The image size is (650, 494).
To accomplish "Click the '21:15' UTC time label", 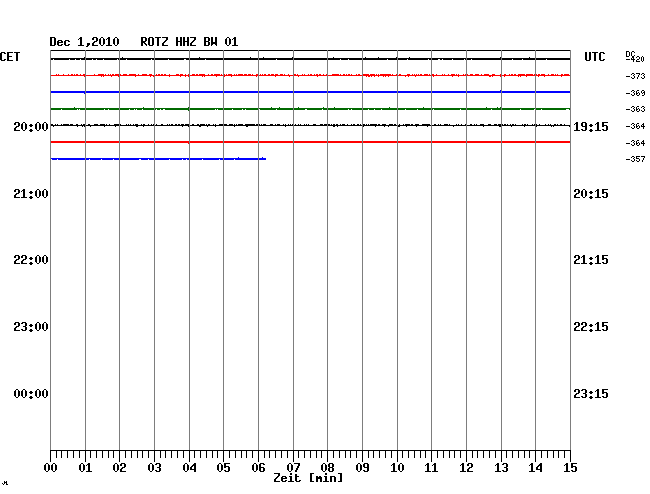I will click(x=591, y=260).
